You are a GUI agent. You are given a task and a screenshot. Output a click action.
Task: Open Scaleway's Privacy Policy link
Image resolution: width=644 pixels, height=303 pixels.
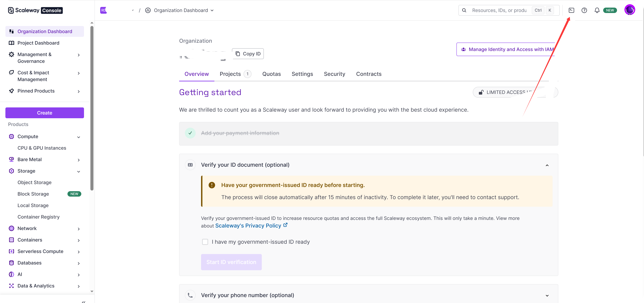pyautogui.click(x=248, y=226)
